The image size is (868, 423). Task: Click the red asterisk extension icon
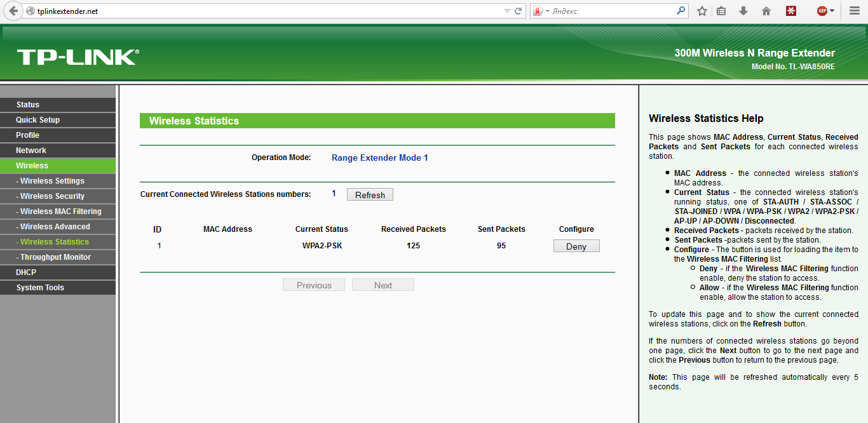(791, 11)
